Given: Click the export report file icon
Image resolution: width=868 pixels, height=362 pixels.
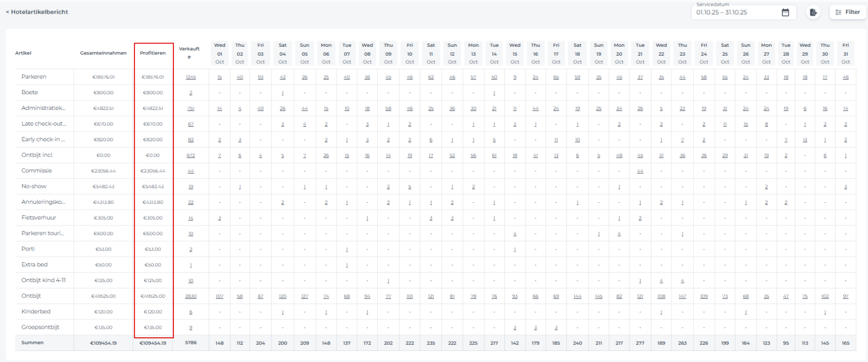Looking at the screenshot, I should 813,13.
